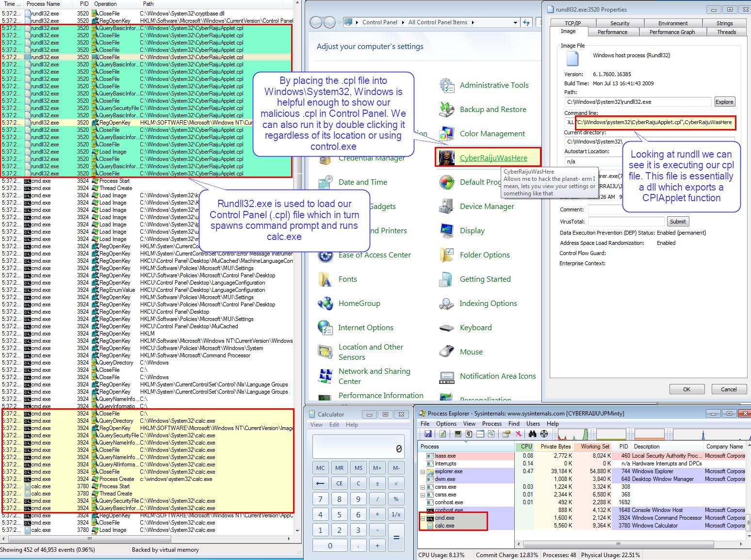Open Calculator Edit menu
751x560 pixels.
[x=334, y=425]
